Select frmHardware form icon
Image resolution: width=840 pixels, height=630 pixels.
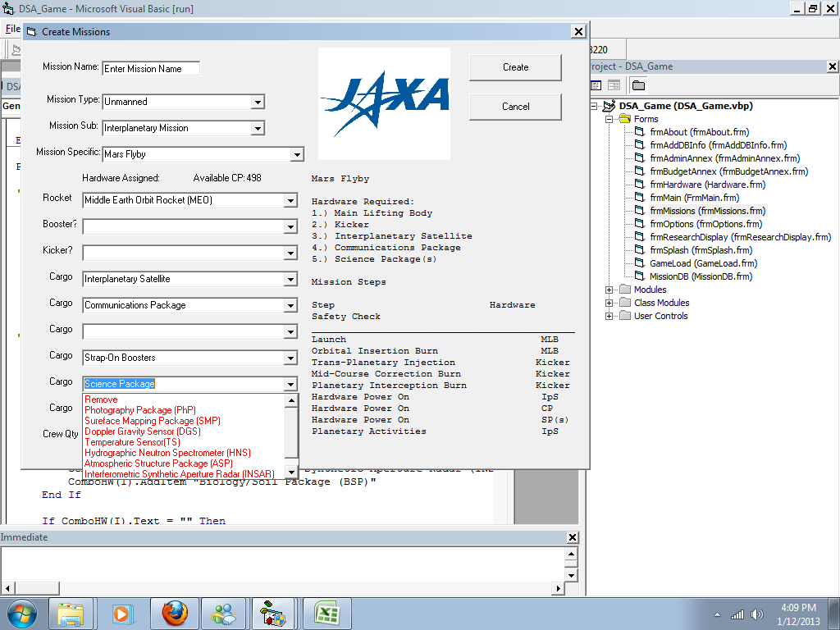640,185
